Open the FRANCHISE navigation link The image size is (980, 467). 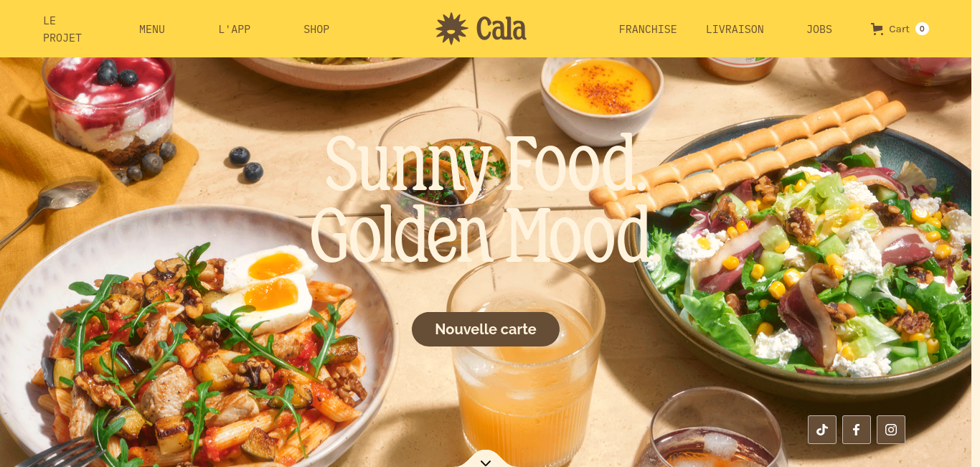coord(648,29)
